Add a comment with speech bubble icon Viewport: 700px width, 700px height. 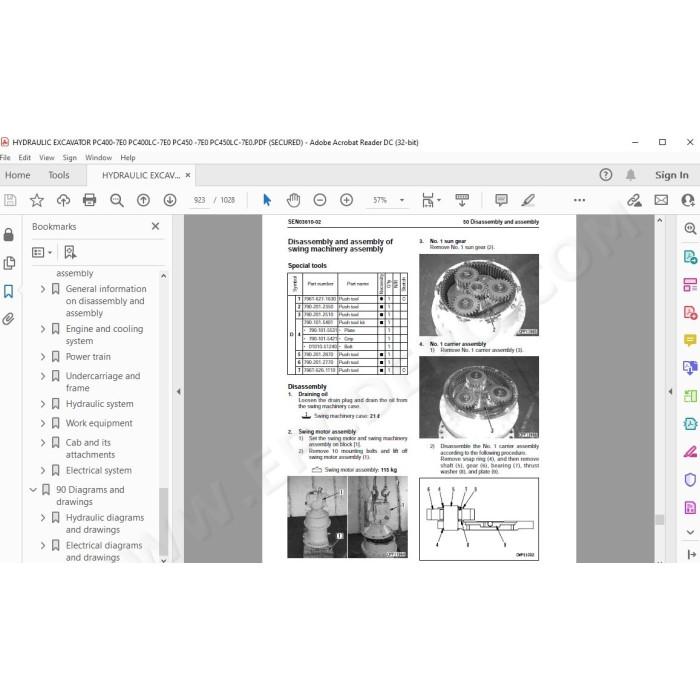point(501,200)
